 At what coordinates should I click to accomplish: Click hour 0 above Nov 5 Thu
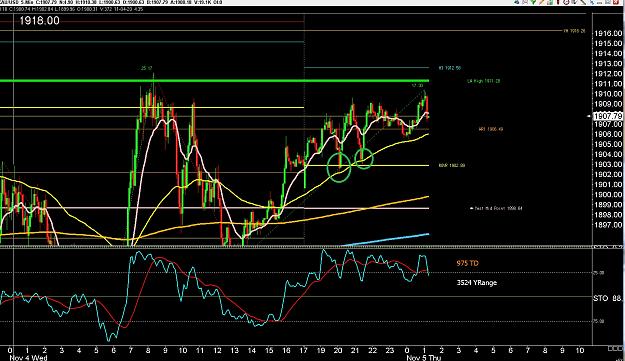pyautogui.click(x=407, y=351)
